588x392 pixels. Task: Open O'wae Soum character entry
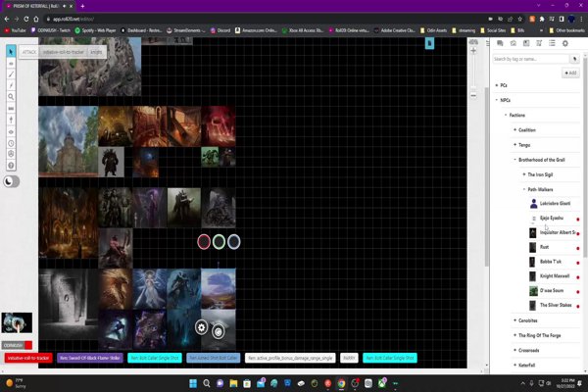(554, 291)
